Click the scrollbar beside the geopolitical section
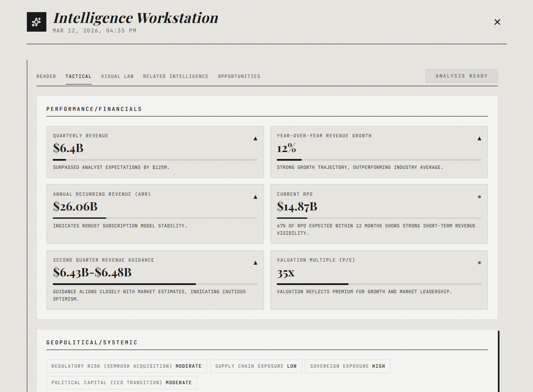This screenshot has height=392, width=533. 498,360
